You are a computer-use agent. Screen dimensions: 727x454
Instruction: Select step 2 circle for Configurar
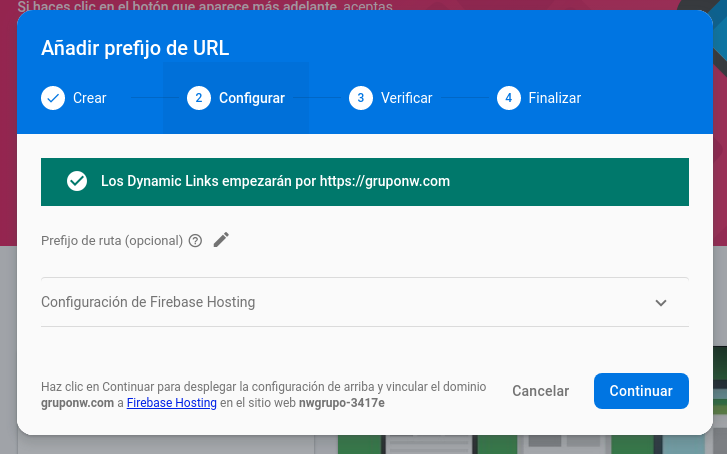coord(199,98)
